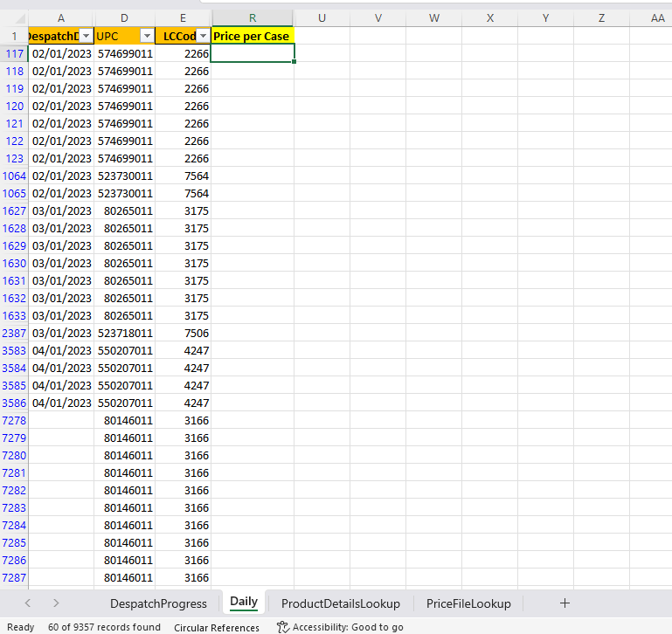This screenshot has width=672, height=634.
Task: Click UPC cell 80146011 in row 7285
Action: point(124,543)
